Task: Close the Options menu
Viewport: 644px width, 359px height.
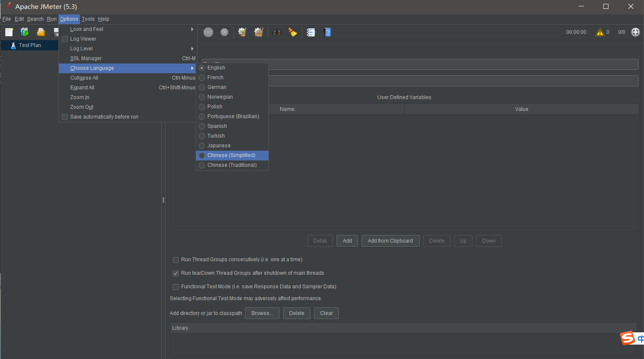Action: point(69,19)
